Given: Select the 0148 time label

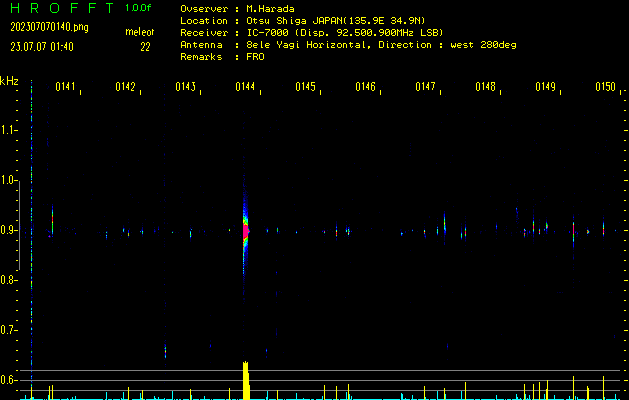Looking at the screenshot, I should tap(486, 88).
